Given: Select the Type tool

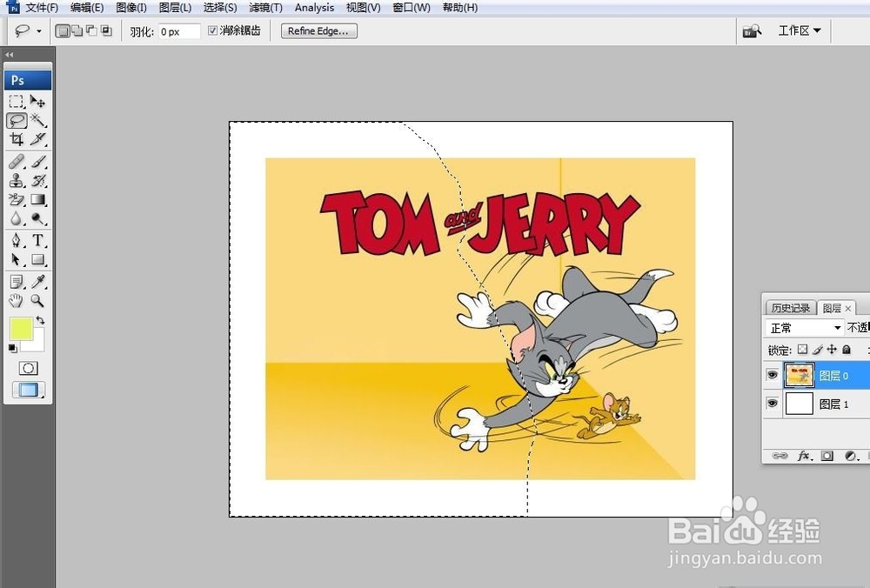Looking at the screenshot, I should coord(37,240).
